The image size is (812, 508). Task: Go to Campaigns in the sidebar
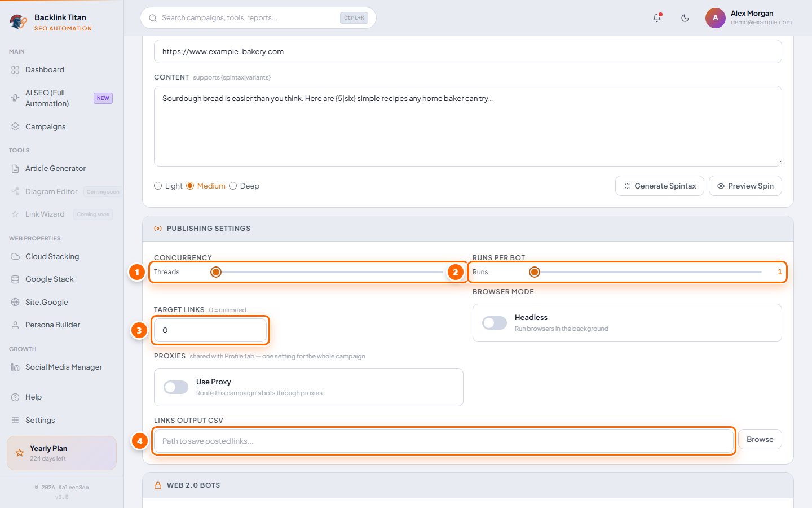coord(62,127)
